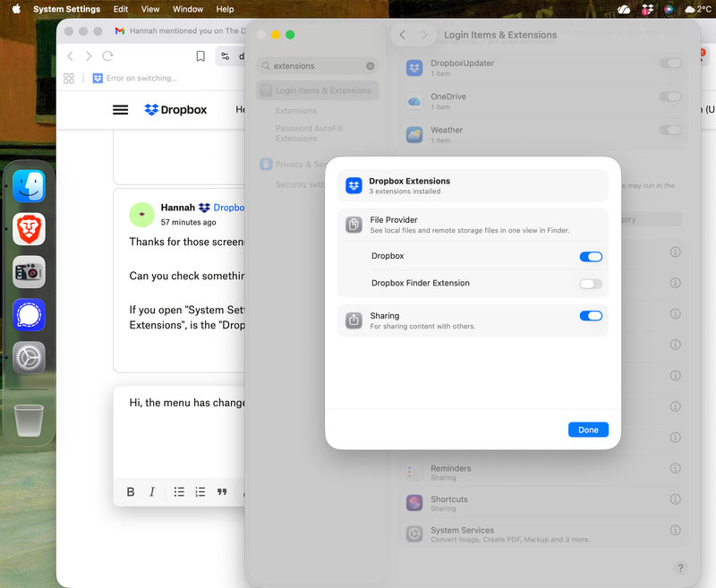
Task: Open Signal app in the Dock
Action: click(29, 315)
